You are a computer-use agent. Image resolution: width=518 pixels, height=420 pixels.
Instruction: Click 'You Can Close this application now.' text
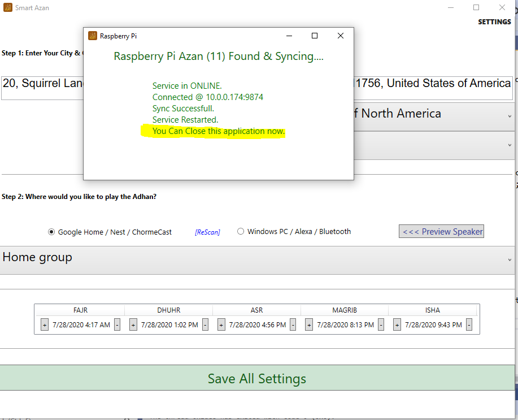(x=219, y=131)
